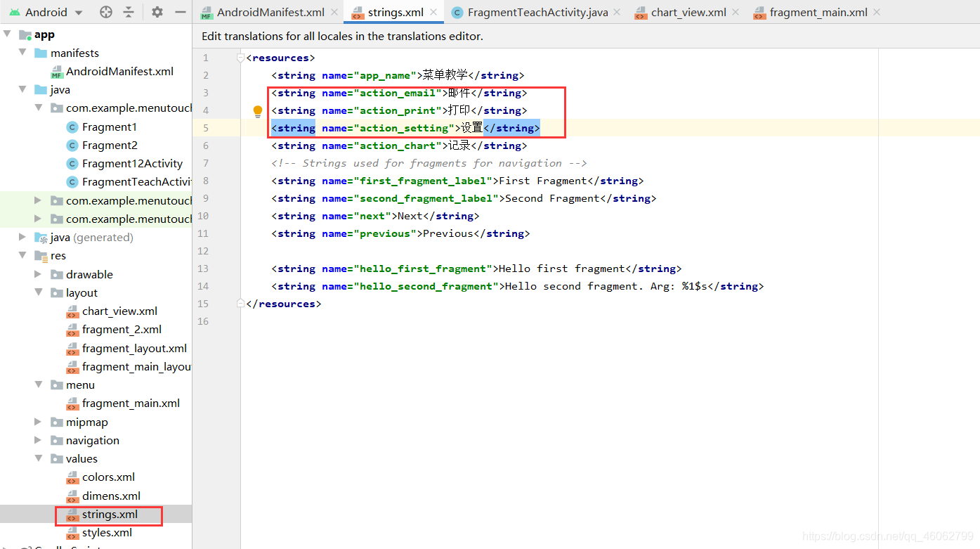980x549 pixels.
Task: Select strings.xml in project tree
Action: (x=110, y=514)
